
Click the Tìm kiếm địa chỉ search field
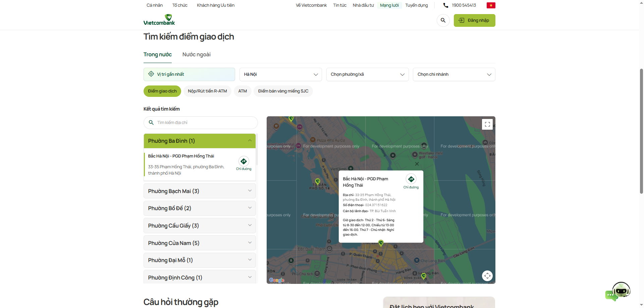pos(205,123)
